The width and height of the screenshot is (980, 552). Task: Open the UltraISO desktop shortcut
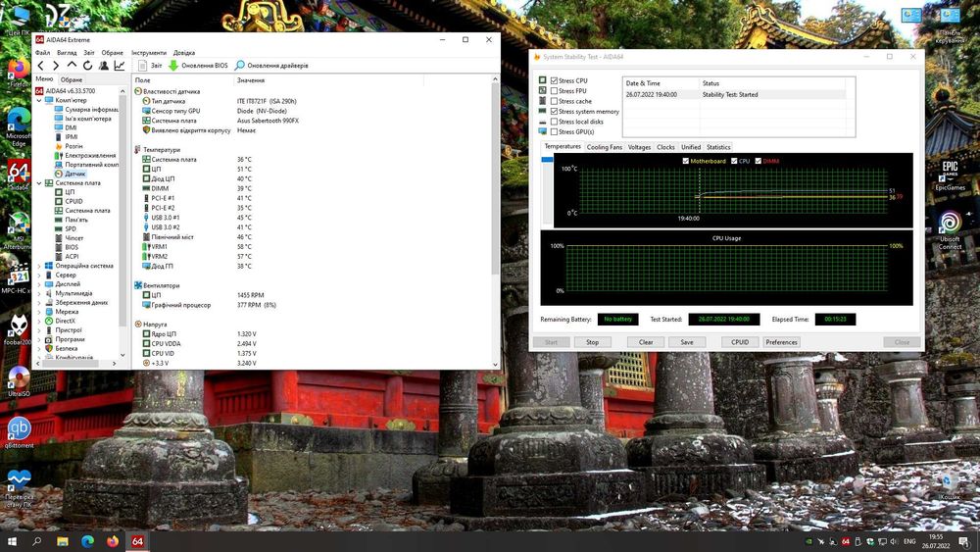[x=19, y=381]
